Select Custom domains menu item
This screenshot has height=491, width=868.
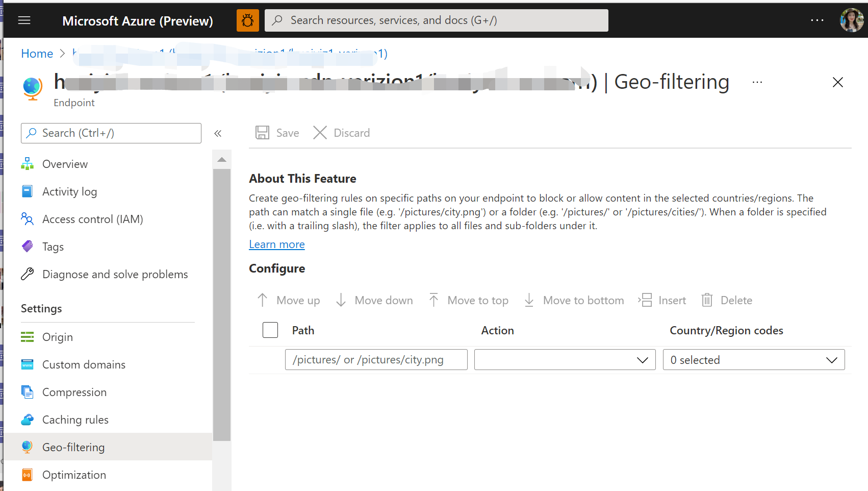coord(84,364)
